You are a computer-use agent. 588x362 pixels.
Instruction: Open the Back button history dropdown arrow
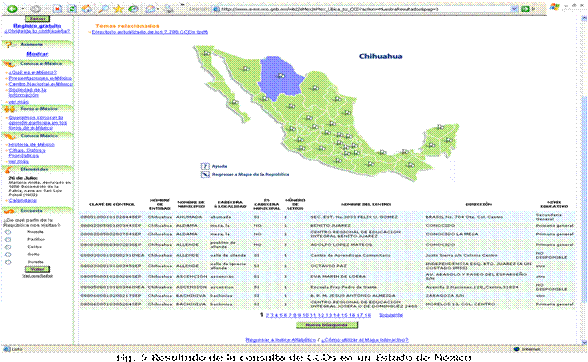click(23, 9)
